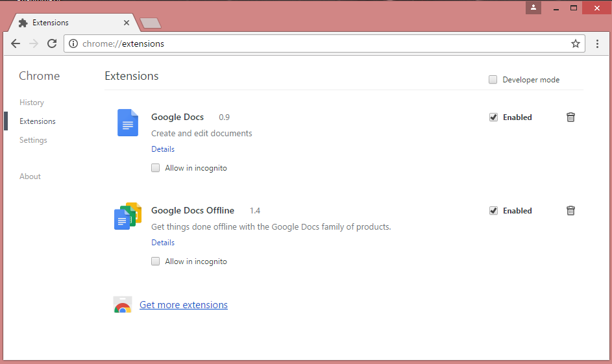Image resolution: width=612 pixels, height=364 pixels.
Task: Delete Google Docs extension with trash icon
Action: pyautogui.click(x=570, y=117)
